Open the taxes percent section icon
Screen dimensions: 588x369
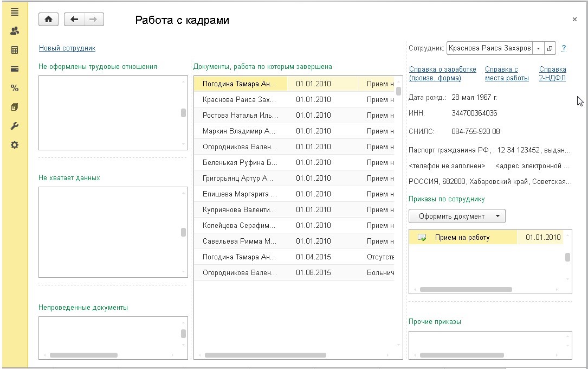(15, 88)
